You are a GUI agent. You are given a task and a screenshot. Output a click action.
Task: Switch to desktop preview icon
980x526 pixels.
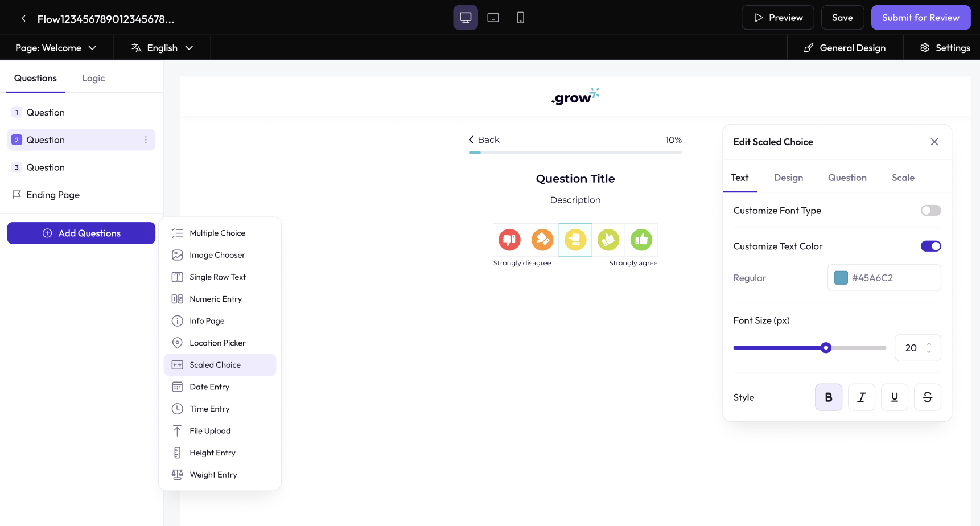(465, 18)
